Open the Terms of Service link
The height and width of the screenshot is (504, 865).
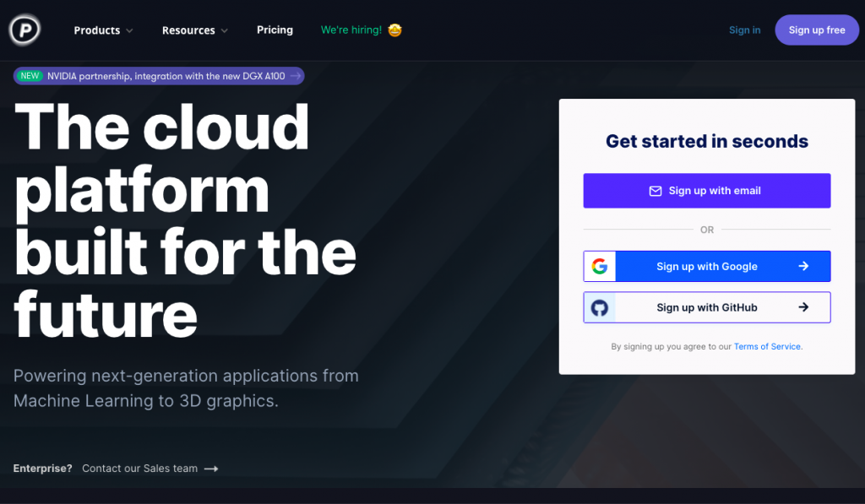point(767,346)
